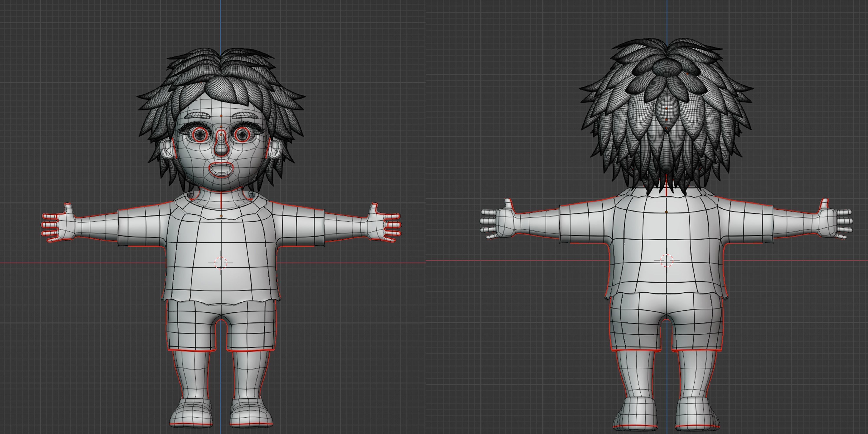Click the 3D cursor in the back-view viewport
The image size is (868, 434).
coord(667,260)
